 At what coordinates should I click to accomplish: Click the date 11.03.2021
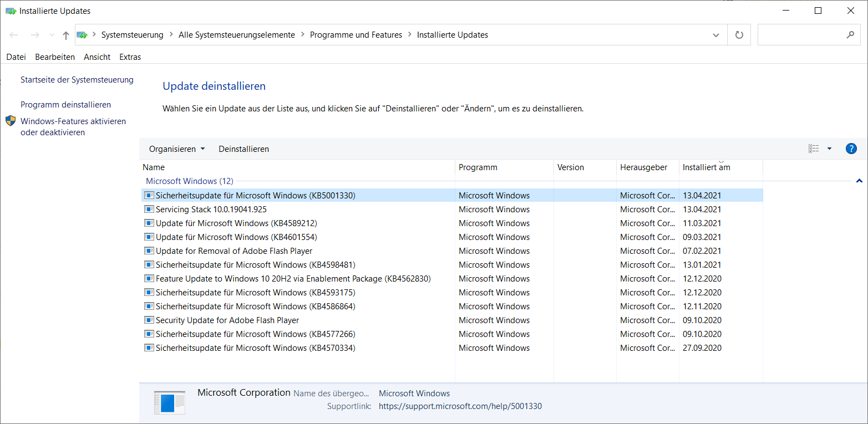pyautogui.click(x=702, y=223)
